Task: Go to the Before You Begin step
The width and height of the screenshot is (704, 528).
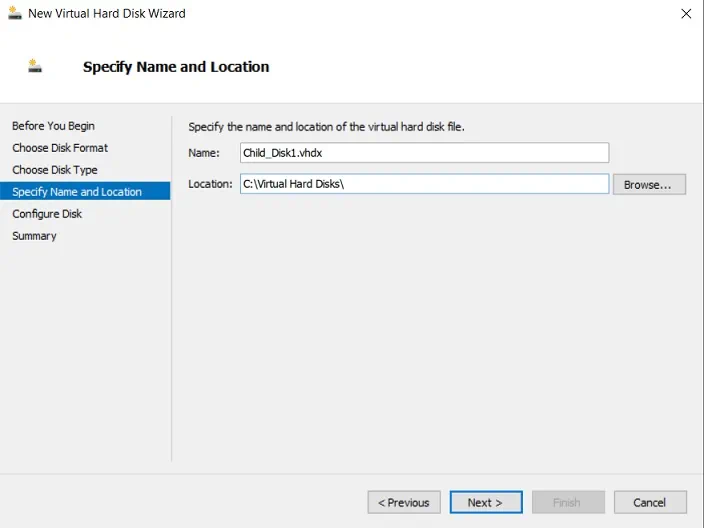Action: tap(53, 126)
